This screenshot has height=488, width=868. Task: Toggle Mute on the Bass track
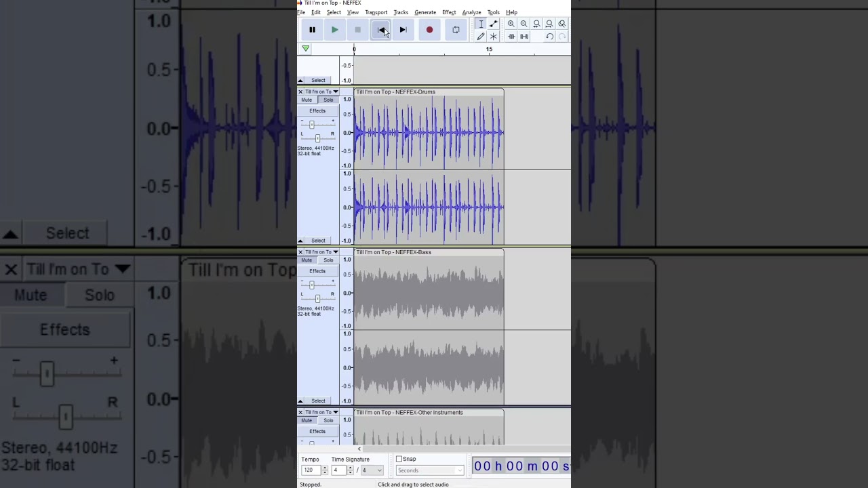[307, 260]
